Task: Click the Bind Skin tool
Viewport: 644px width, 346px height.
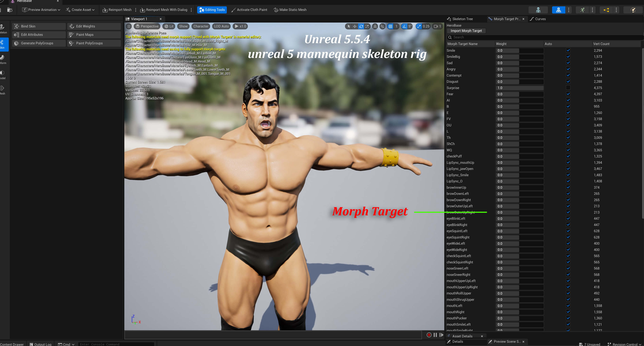Action: tap(39, 26)
